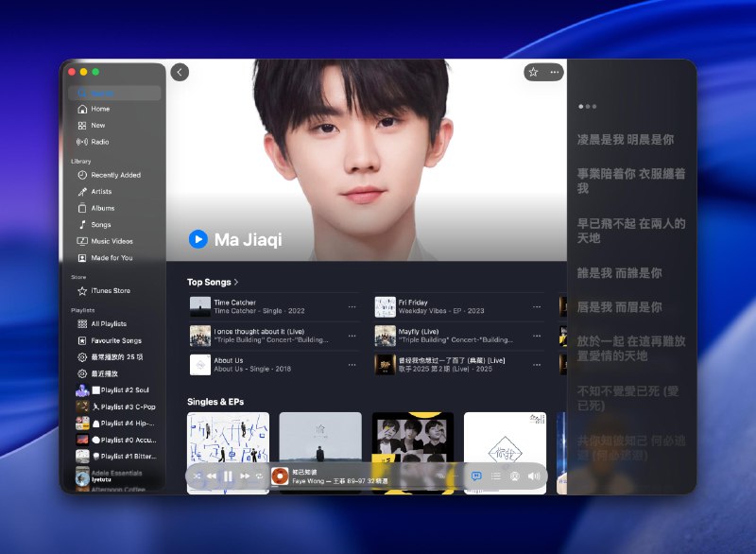Open Radio in the sidebar
The width and height of the screenshot is (756, 554).
[99, 142]
